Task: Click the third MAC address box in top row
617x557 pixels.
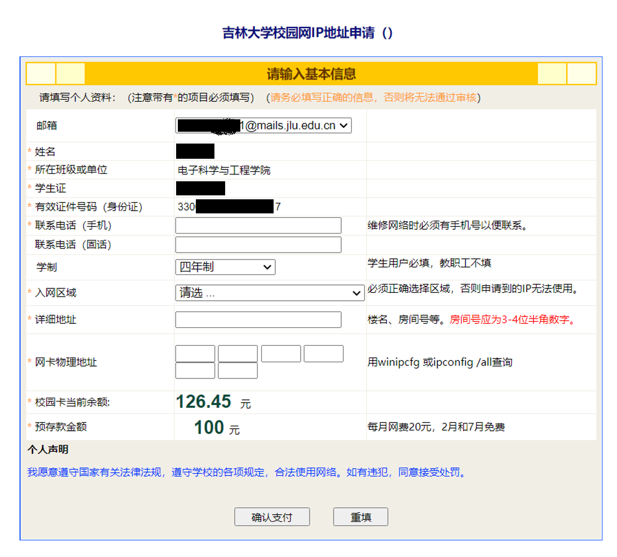Action: [281, 354]
